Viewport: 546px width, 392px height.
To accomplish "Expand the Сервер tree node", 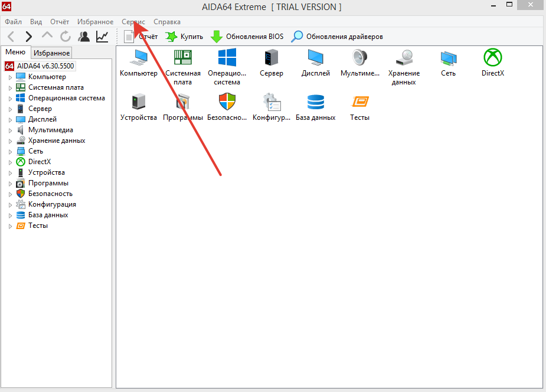I will [10, 109].
